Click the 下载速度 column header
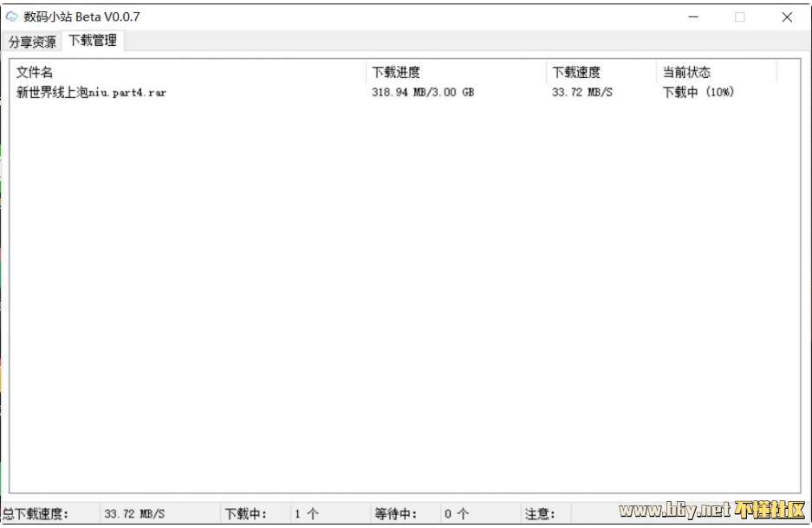Viewport: 812px width, 528px height. 576,73
